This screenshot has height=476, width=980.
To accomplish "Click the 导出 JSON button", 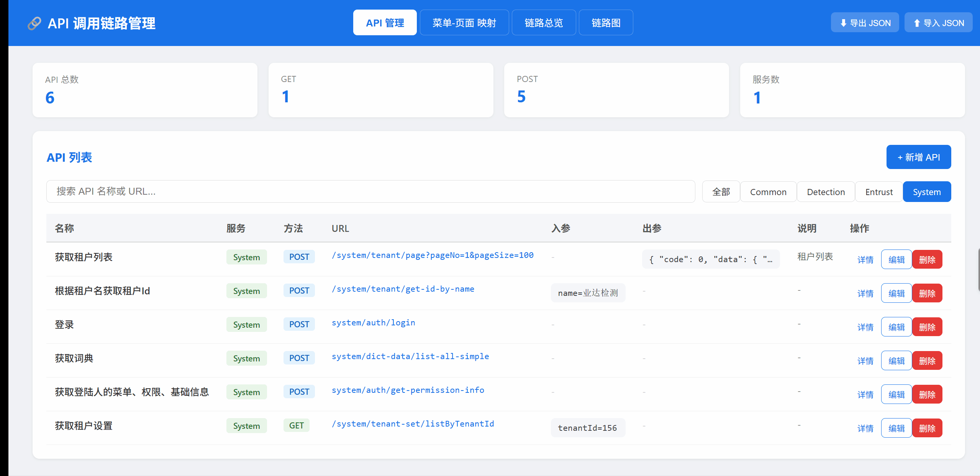I will (865, 23).
